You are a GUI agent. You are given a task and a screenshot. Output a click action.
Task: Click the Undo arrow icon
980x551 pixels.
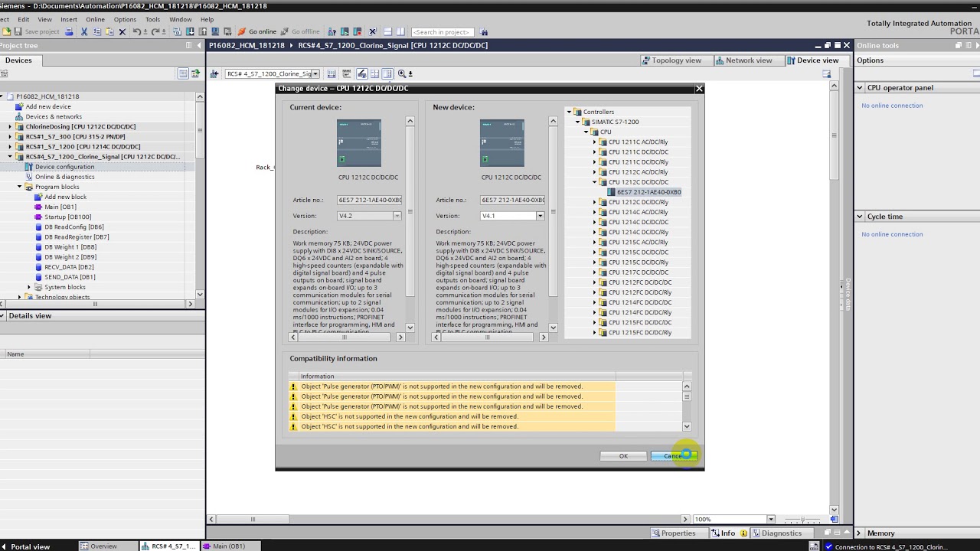point(137,31)
